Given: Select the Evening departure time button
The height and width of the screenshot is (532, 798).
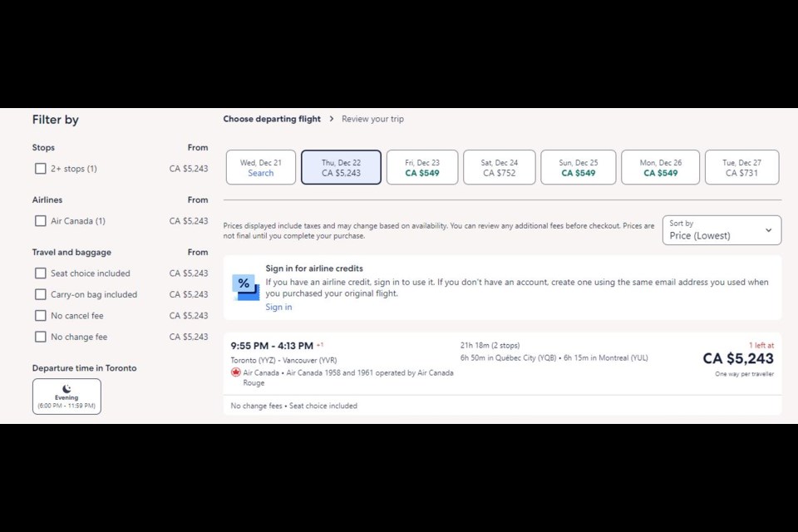Looking at the screenshot, I should click(x=66, y=396).
